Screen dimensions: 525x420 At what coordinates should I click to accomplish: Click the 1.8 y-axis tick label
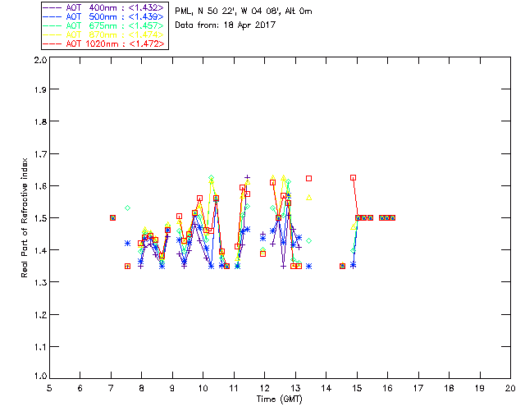[x=40, y=121]
